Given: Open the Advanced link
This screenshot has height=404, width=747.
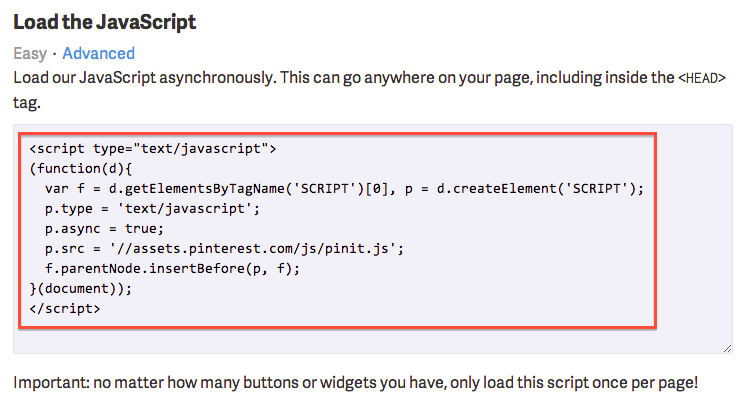Looking at the screenshot, I should click(98, 53).
